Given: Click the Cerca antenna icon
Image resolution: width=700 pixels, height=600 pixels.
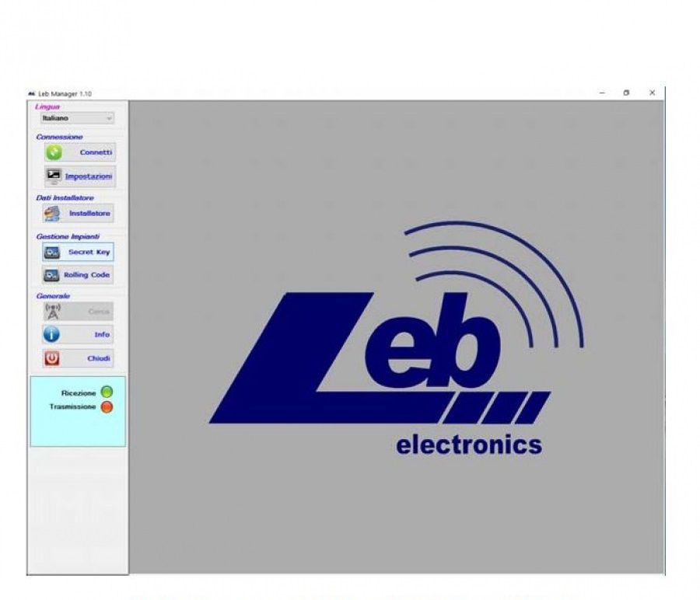Looking at the screenshot, I should click(x=51, y=311).
